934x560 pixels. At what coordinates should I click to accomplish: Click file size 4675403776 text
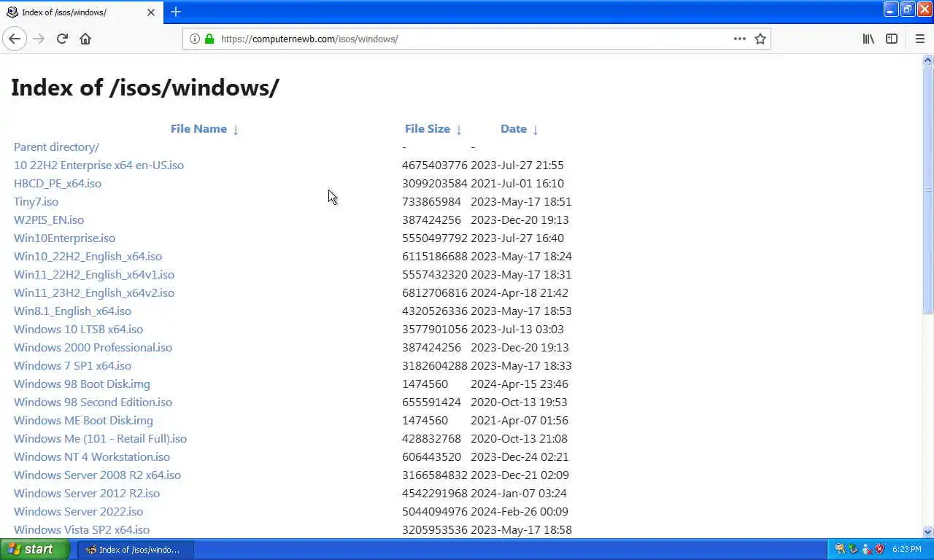pyautogui.click(x=435, y=165)
